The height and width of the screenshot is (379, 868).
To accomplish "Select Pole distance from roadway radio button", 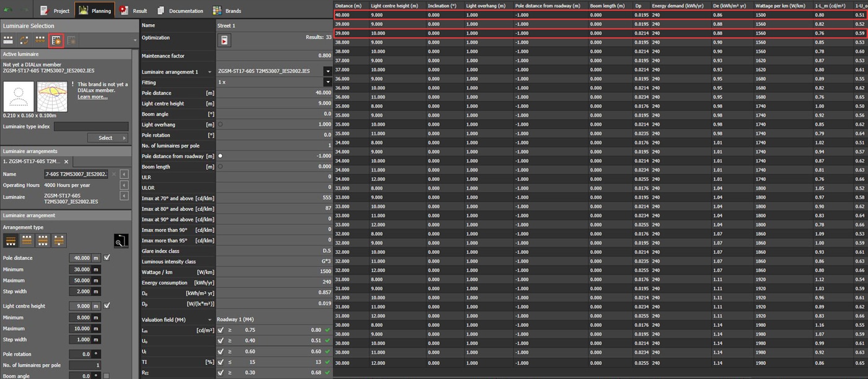I will [220, 156].
